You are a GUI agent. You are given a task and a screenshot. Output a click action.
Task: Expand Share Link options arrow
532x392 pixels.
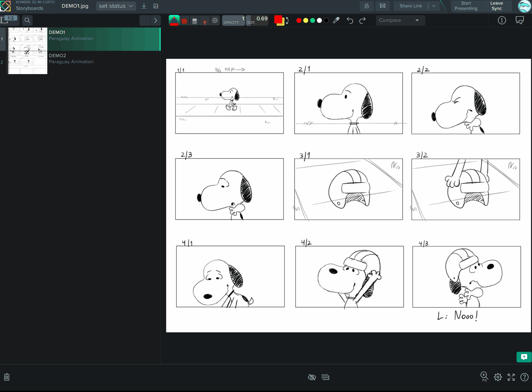[x=434, y=6]
